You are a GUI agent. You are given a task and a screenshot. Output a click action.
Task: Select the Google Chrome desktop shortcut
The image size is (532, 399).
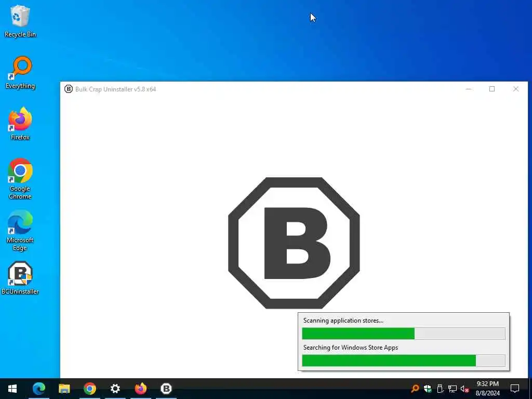pos(20,179)
